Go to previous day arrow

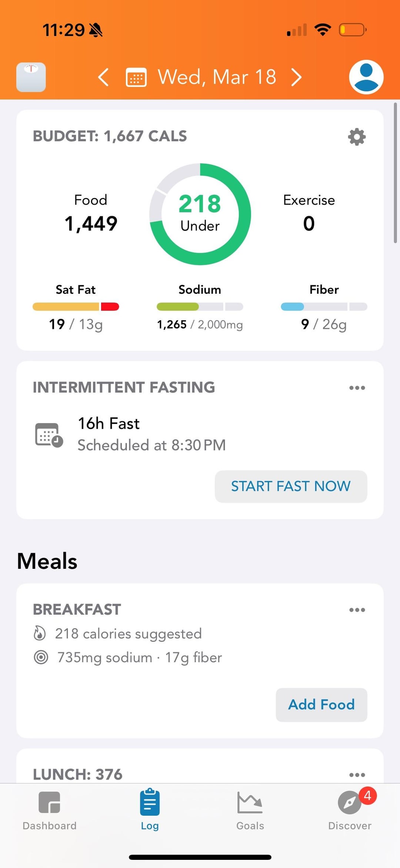coord(103,77)
